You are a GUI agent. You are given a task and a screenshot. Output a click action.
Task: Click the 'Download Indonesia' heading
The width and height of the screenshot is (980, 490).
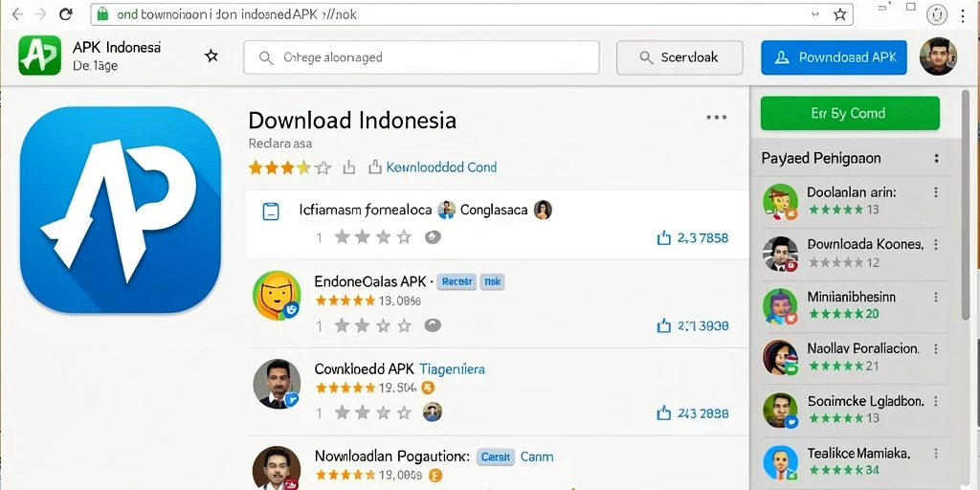click(352, 120)
